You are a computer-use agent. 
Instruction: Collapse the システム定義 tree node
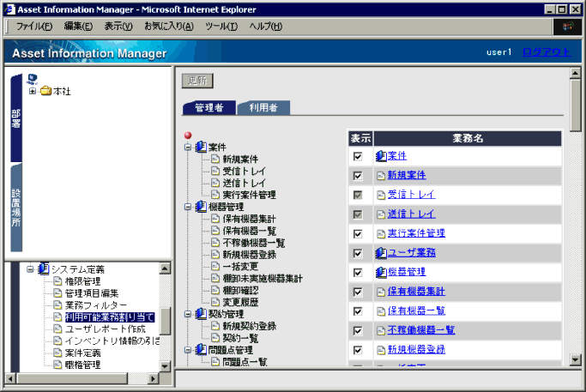point(30,269)
